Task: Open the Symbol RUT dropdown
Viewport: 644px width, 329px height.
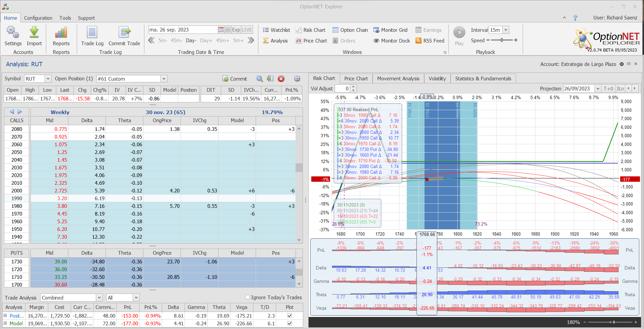Action: [48, 79]
